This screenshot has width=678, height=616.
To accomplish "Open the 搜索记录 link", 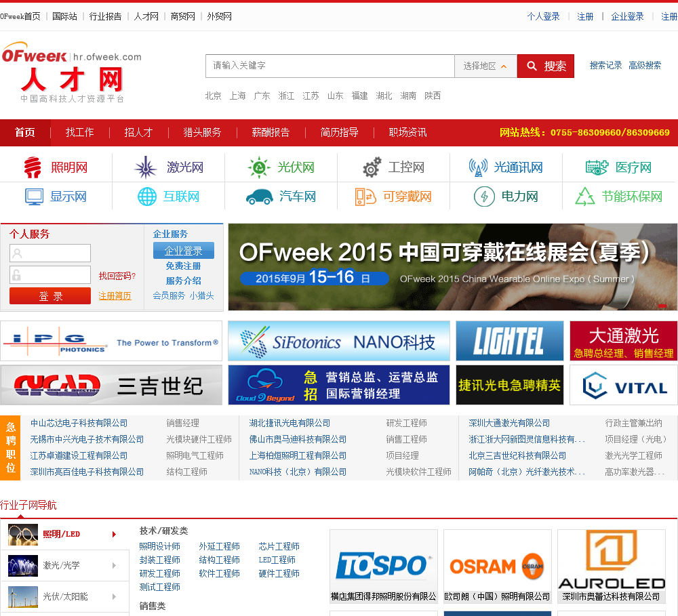I will click(605, 65).
